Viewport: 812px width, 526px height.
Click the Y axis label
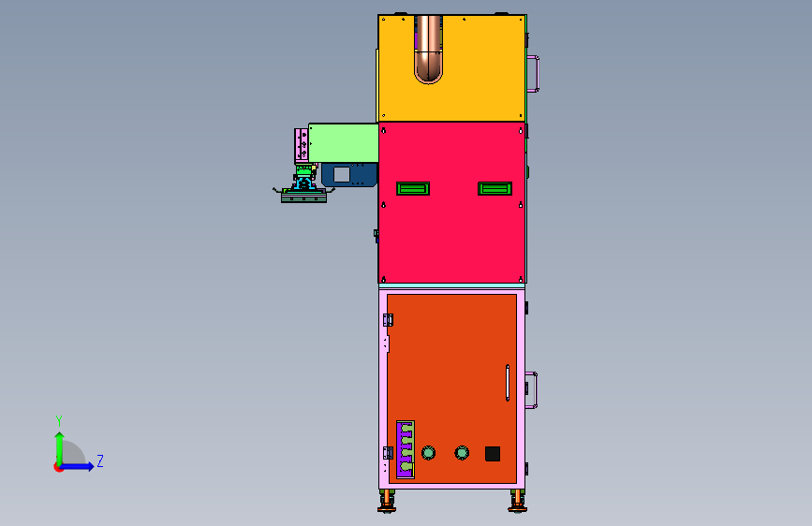59,421
